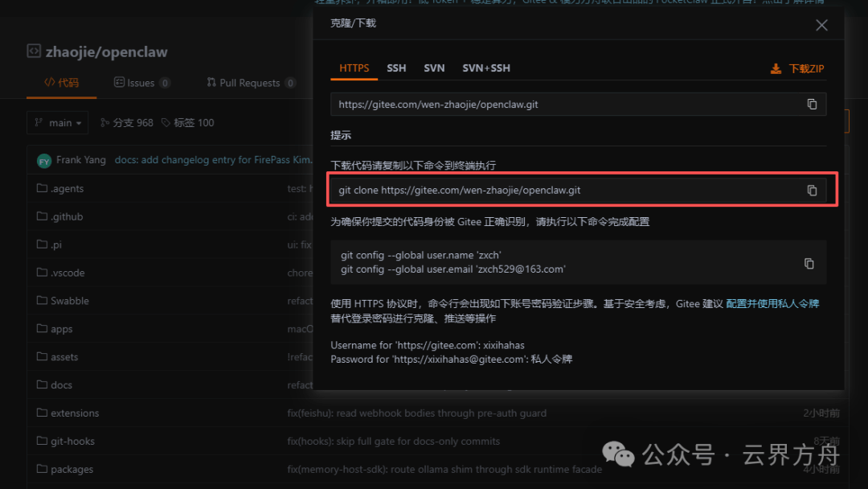View the 100 tags list
Screen dimensions: 868x489
[188, 123]
